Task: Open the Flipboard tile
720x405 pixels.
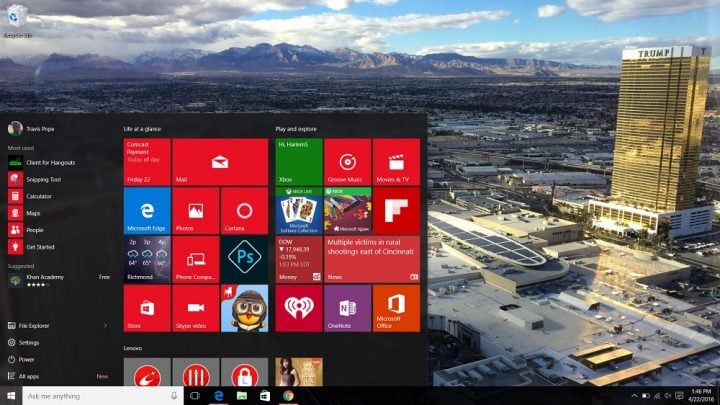Action: point(396,211)
